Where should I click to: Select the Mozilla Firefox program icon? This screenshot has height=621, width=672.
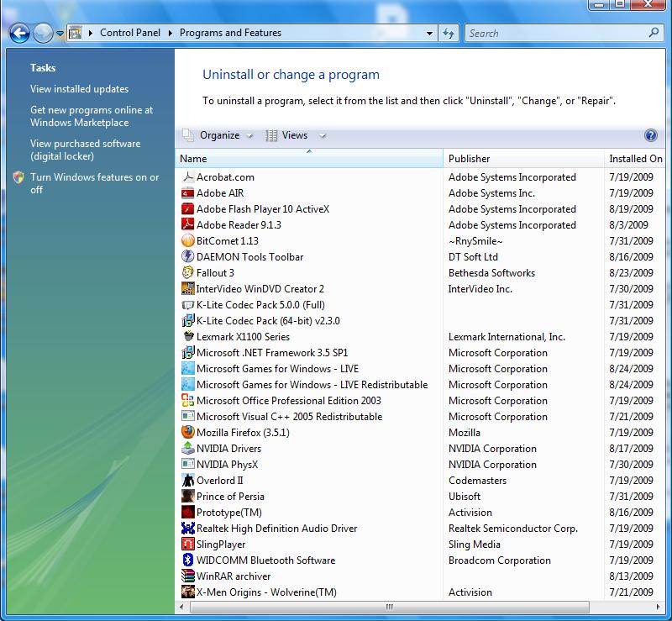tap(186, 433)
